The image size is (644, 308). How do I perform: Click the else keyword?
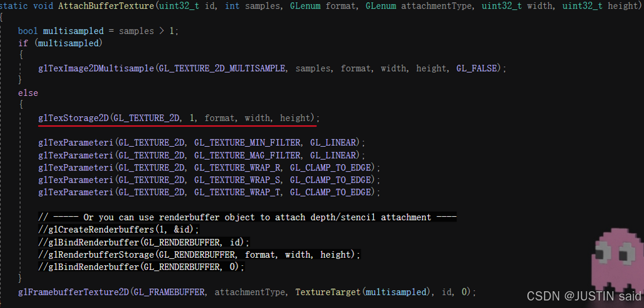point(28,93)
